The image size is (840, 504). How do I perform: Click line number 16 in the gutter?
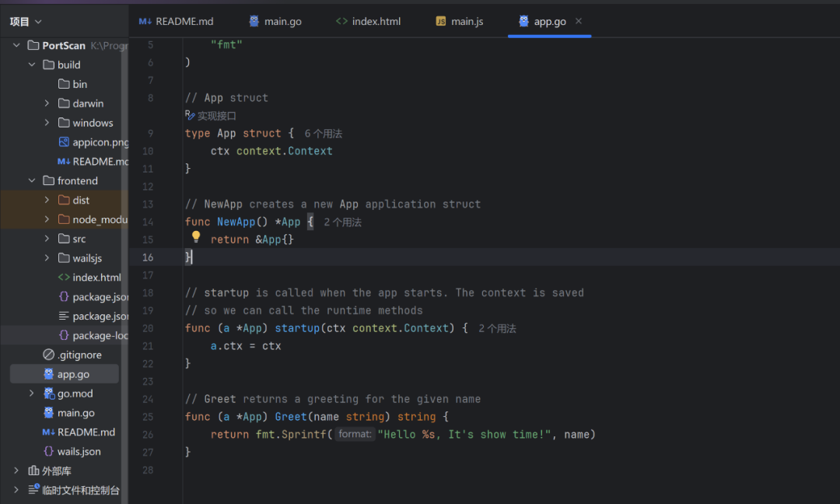[148, 257]
